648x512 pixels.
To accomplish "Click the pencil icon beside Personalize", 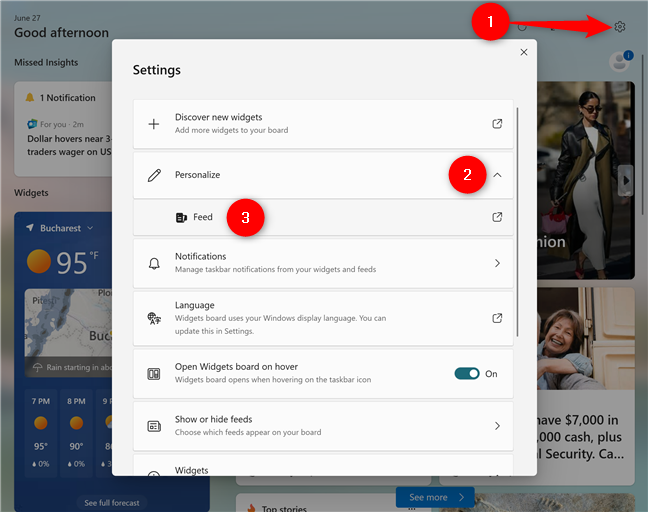I will coord(154,175).
